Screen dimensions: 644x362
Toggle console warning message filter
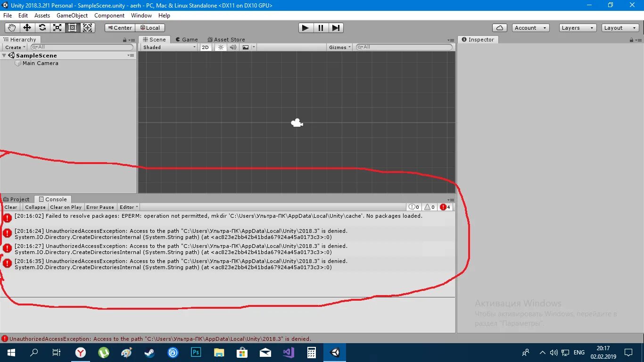pos(429,207)
